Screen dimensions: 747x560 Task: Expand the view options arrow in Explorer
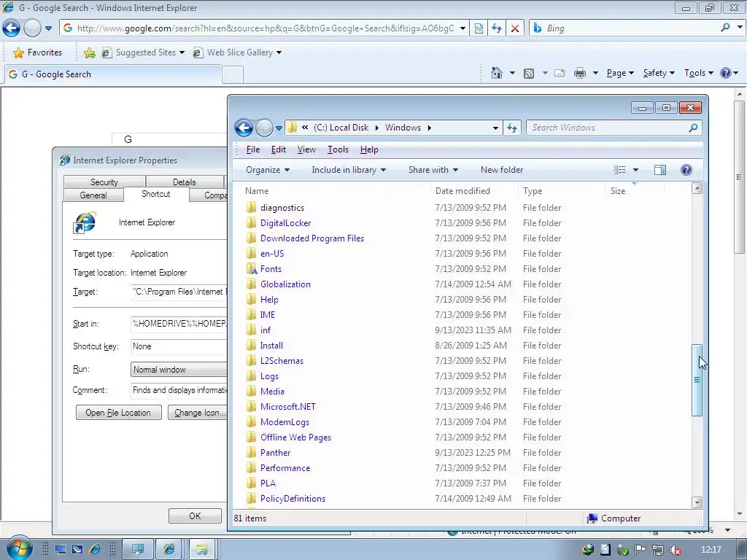coord(635,170)
